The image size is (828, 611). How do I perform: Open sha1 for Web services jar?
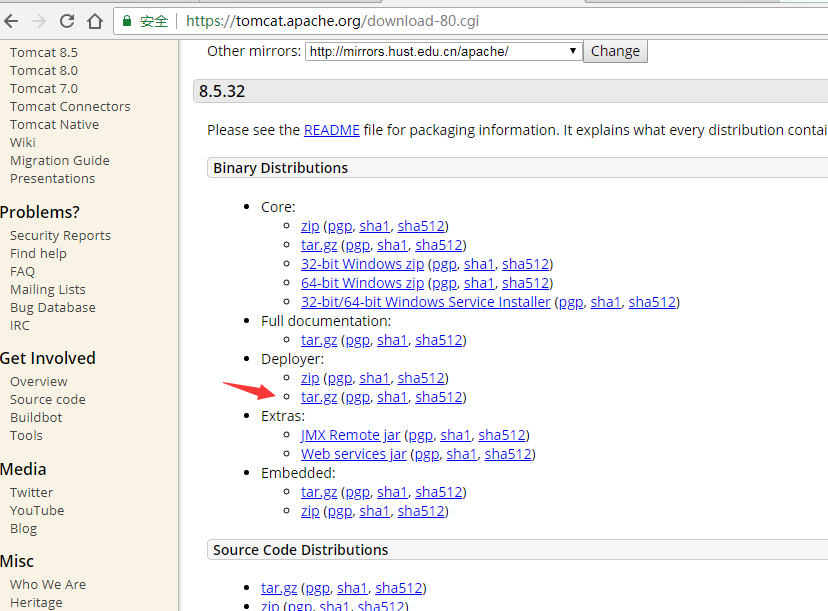462,454
